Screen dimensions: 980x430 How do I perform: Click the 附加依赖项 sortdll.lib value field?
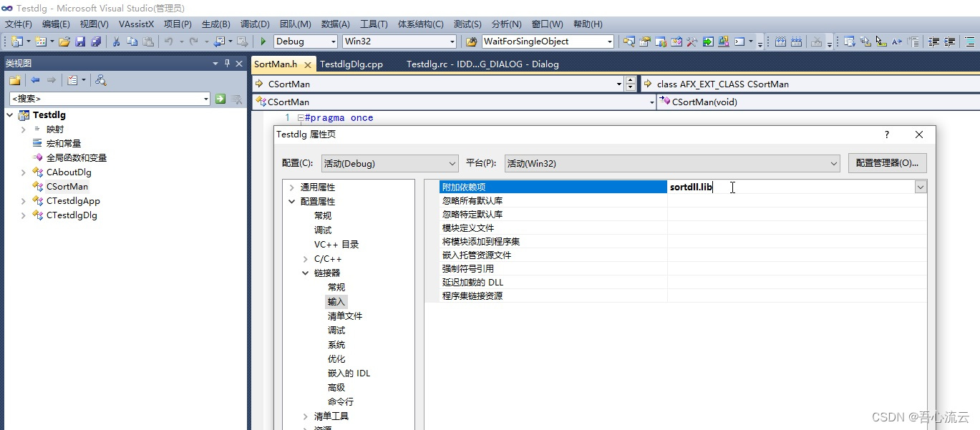click(791, 187)
